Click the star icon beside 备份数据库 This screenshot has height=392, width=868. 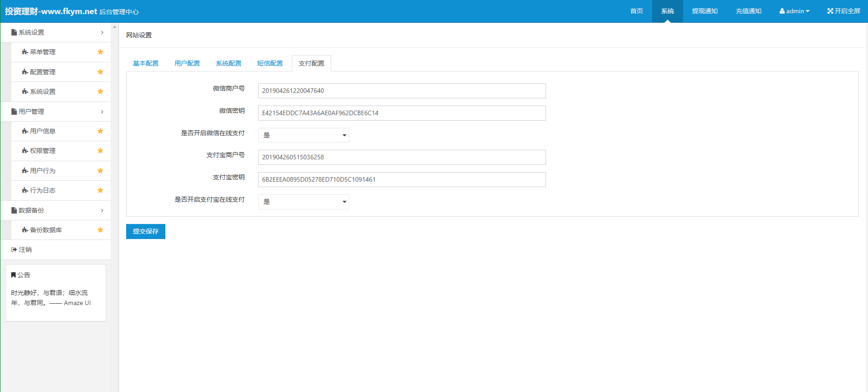(x=100, y=230)
